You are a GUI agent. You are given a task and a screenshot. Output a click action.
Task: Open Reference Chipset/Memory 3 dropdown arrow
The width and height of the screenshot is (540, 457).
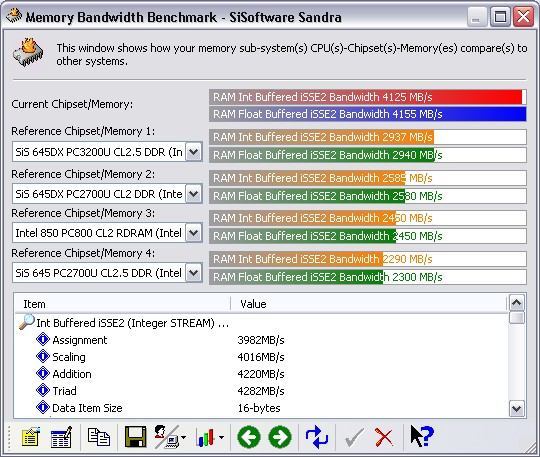[x=194, y=233]
